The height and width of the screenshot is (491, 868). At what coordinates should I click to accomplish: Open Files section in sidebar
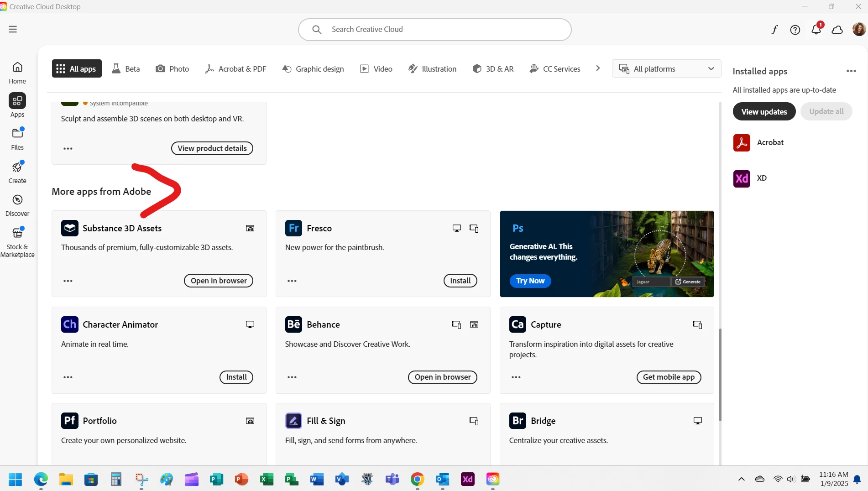tap(17, 139)
